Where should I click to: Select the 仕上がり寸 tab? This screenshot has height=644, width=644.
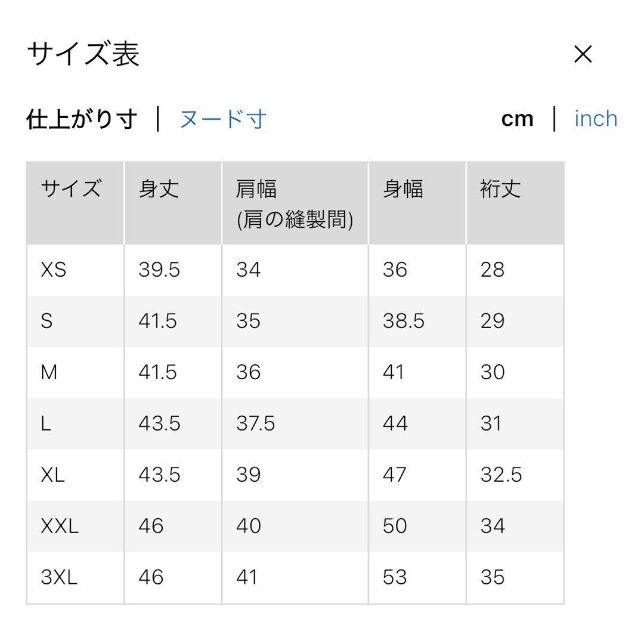point(81,119)
